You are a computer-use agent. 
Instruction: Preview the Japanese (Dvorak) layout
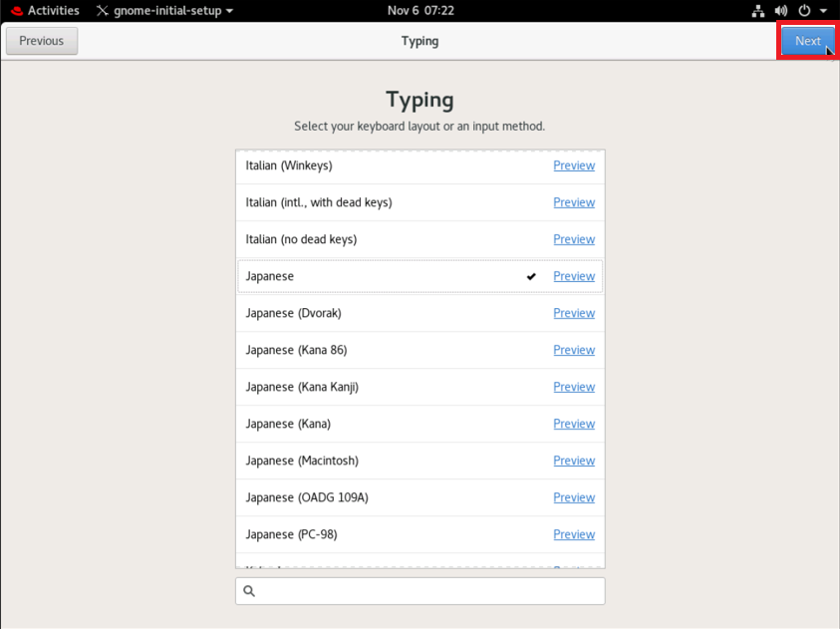point(574,313)
